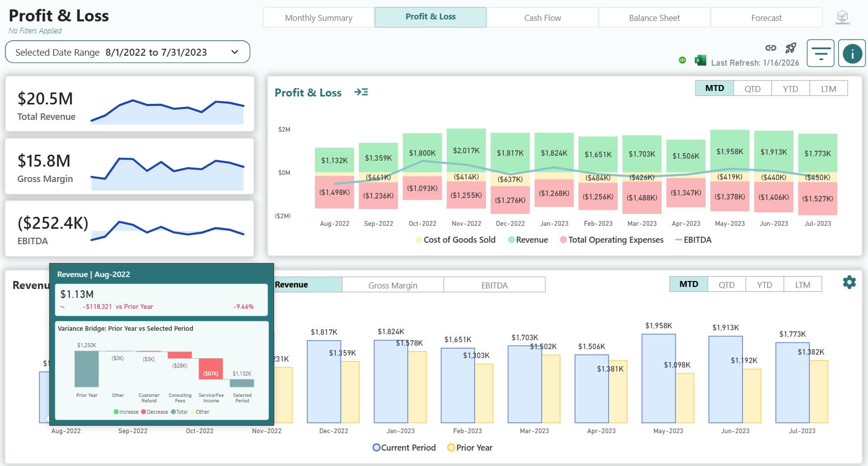Click the rocket icon
868x466 pixels.
790,48
